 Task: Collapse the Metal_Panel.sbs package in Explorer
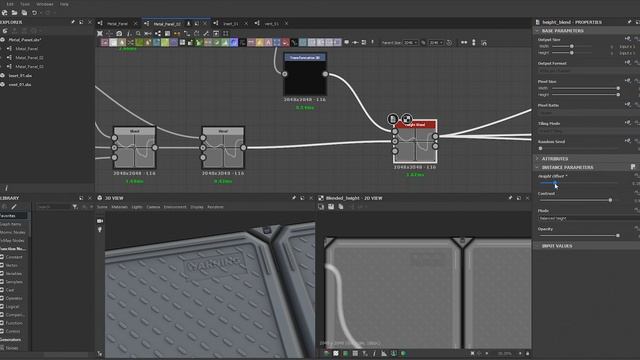tap(2, 40)
